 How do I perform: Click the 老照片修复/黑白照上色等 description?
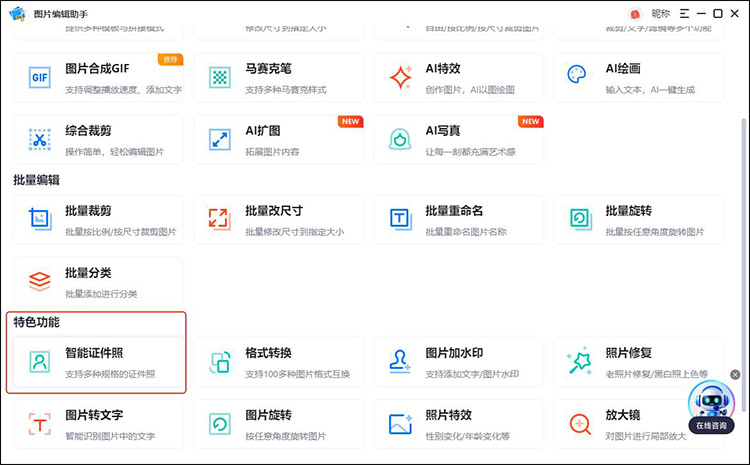tap(656, 374)
